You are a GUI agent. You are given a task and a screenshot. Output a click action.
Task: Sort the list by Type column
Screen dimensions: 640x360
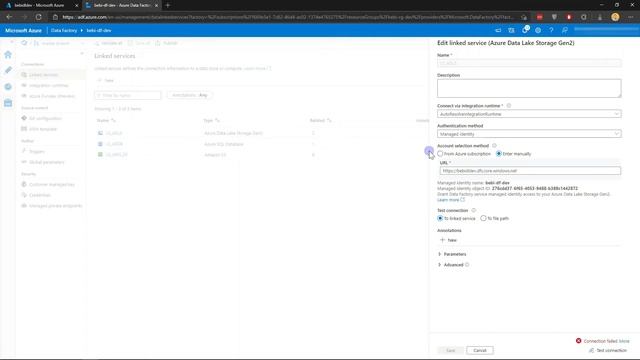pyautogui.click(x=211, y=120)
